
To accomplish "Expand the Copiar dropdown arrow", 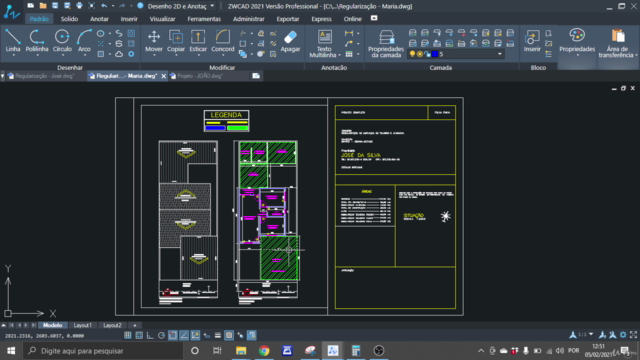I will (176, 56).
